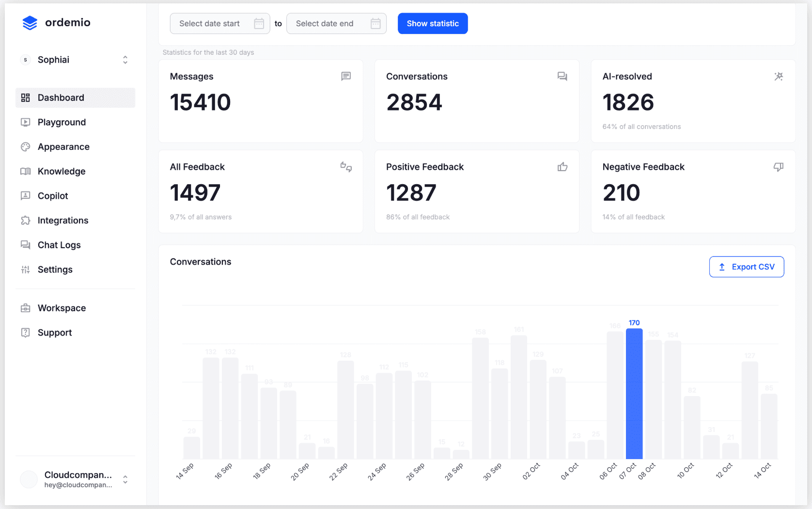The image size is (812, 509).
Task: Click the Knowledge book icon
Action: (x=26, y=171)
